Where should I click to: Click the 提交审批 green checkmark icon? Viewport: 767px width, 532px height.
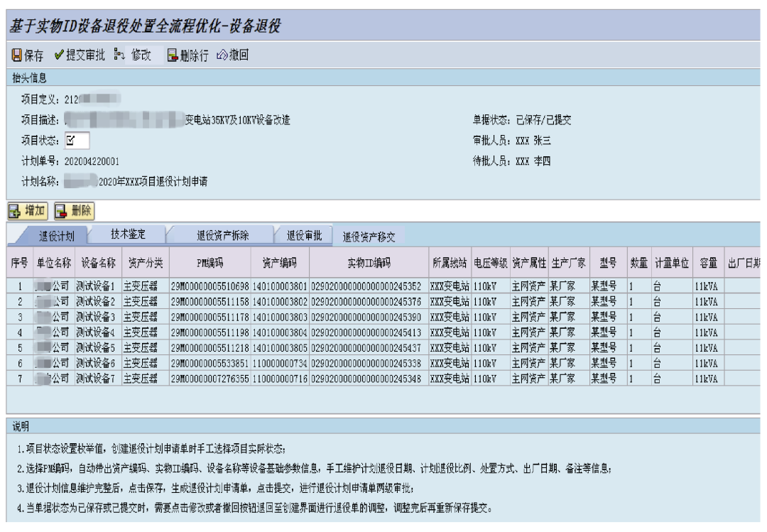59,55
